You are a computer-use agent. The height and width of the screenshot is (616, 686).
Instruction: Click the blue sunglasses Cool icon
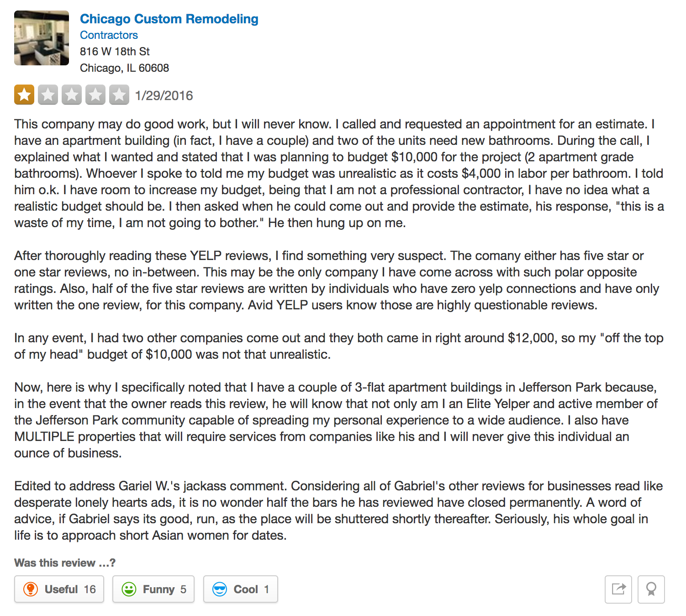tap(220, 589)
